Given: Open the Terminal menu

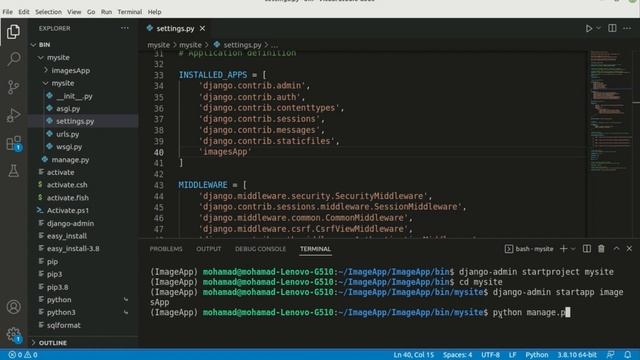Looking at the screenshot, I should 129,12.
